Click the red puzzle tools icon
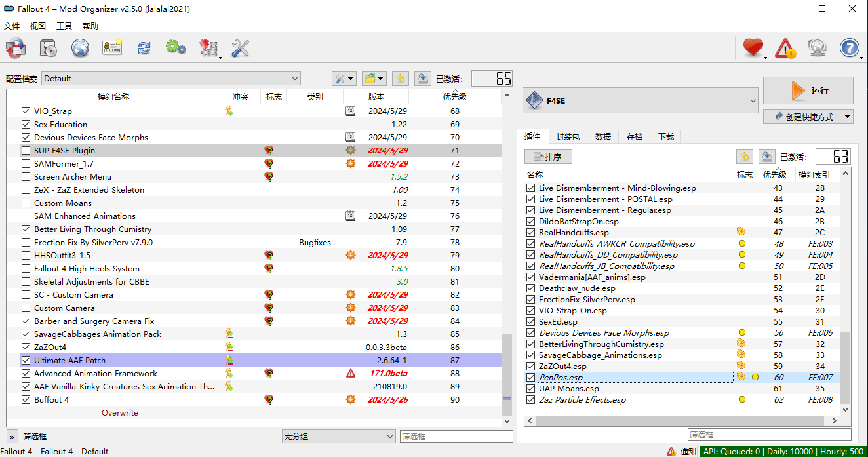This screenshot has width=868, height=457. (208, 48)
